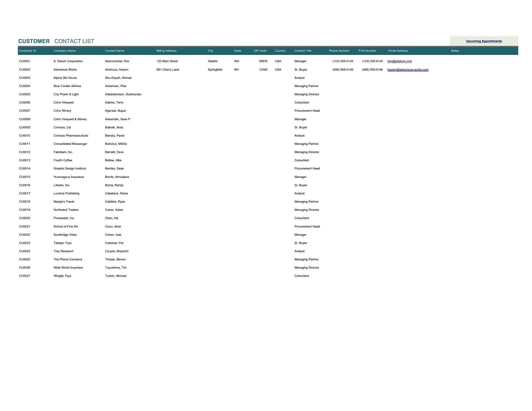Select the Email Address column header

(x=398, y=51)
